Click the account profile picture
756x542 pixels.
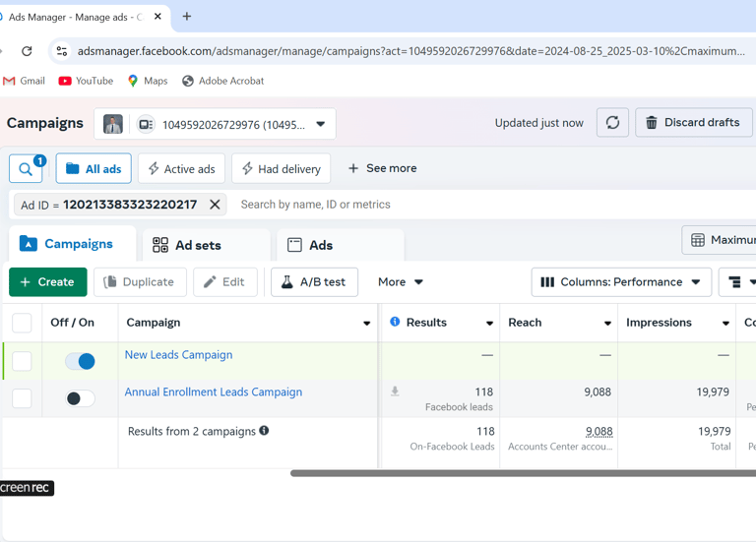coord(113,124)
